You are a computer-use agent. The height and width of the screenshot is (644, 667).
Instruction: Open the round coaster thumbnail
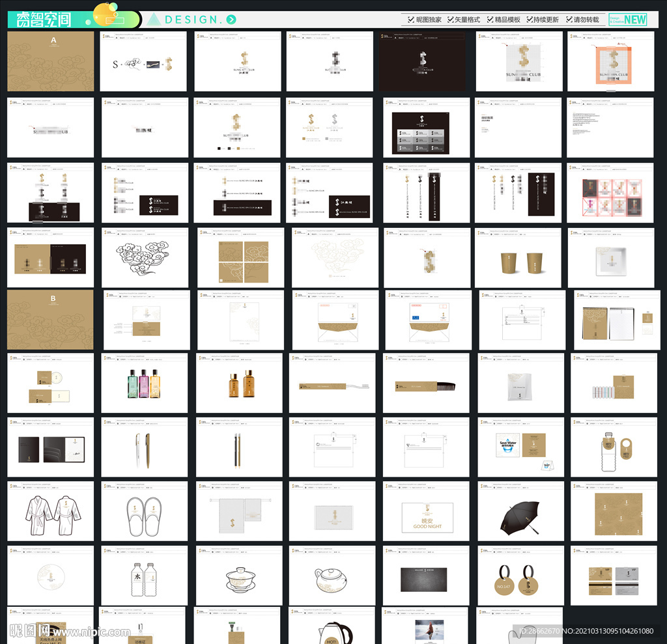(50, 576)
